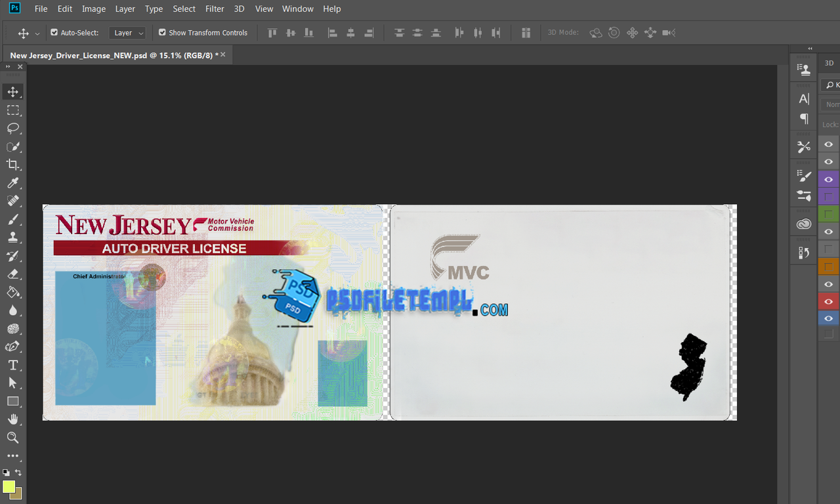This screenshot has width=840, height=504.
Task: Choose the 3D camera zoom mode icon
Action: point(669,32)
